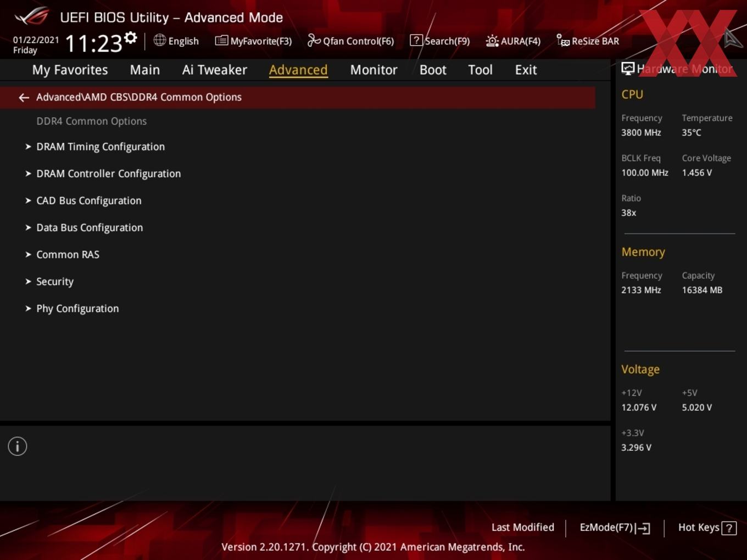Click the ReSize BAR icon
The width and height of the screenshot is (747, 560).
(x=563, y=40)
